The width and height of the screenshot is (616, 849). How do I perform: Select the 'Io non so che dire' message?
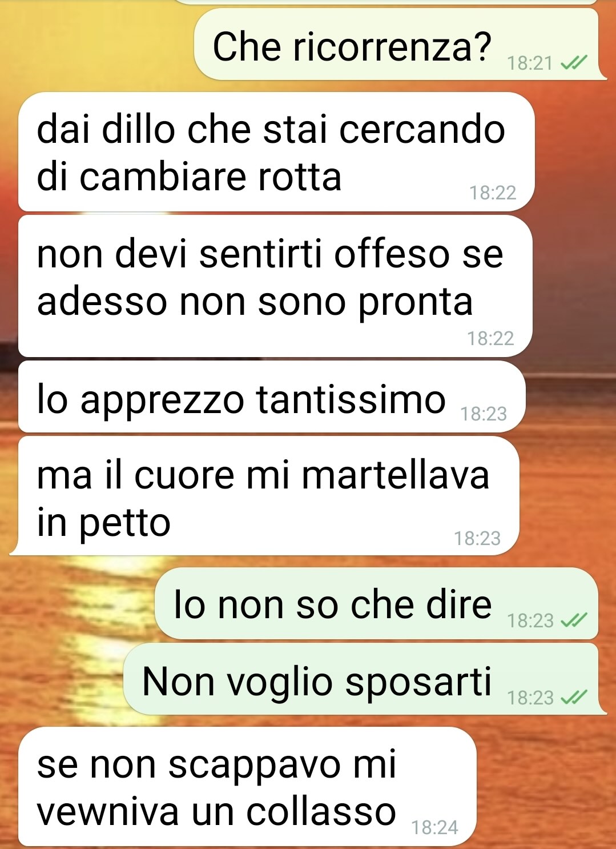377,604
